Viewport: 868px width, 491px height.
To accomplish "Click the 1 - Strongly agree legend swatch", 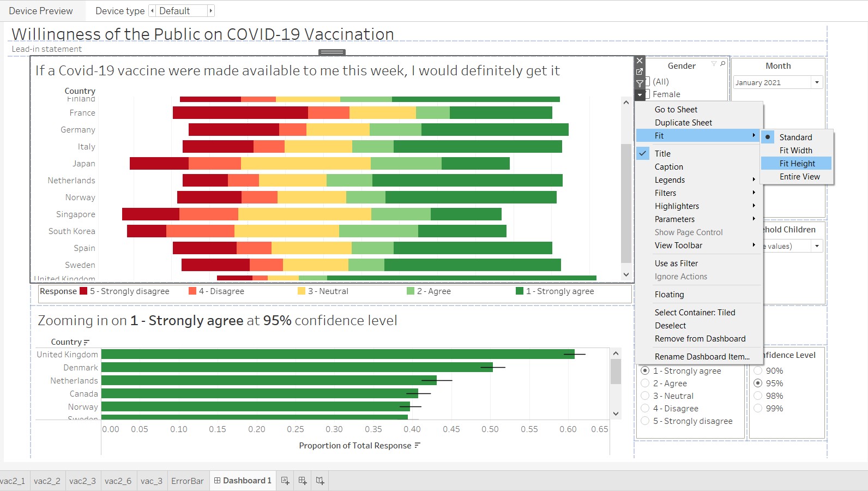I will click(x=520, y=291).
